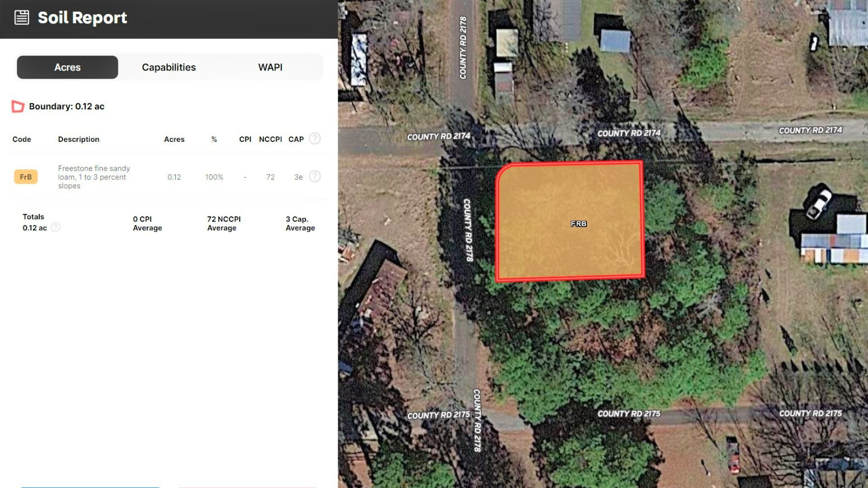Open the help icon in FrB row

tap(315, 176)
